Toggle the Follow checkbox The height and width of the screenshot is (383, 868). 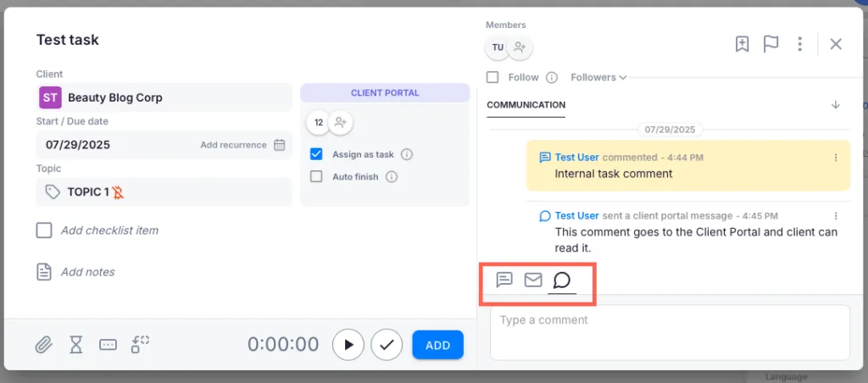pos(492,77)
